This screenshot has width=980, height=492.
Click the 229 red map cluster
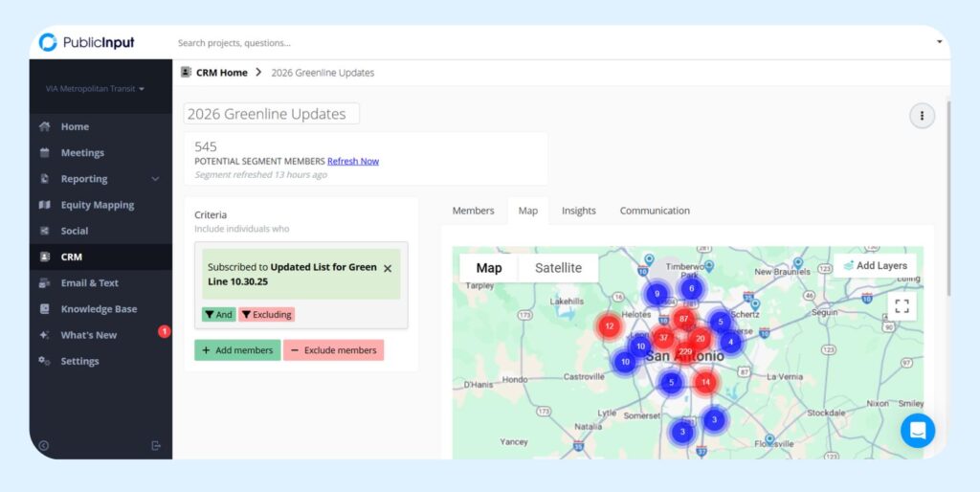pos(684,352)
